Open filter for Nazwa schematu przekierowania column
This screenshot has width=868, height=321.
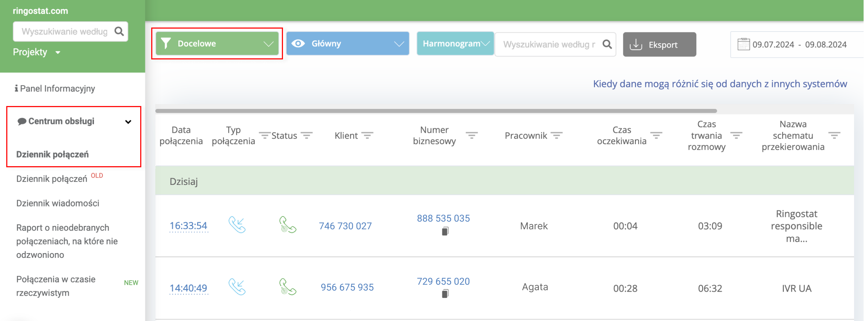tap(834, 135)
